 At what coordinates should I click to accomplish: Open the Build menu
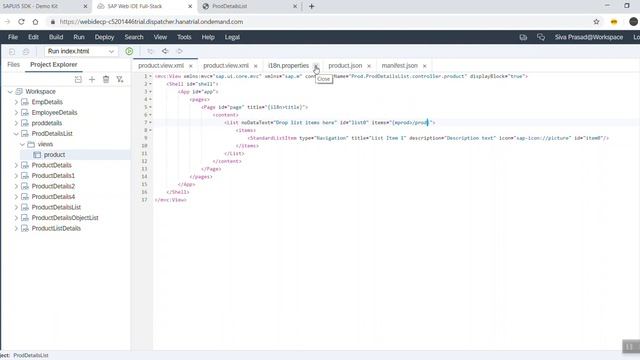coord(56,37)
